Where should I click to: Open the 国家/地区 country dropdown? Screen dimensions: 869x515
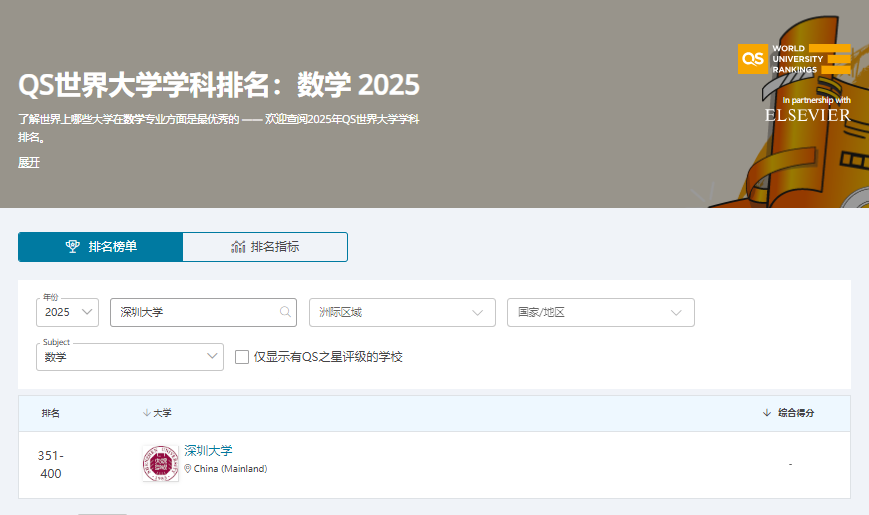click(x=600, y=312)
